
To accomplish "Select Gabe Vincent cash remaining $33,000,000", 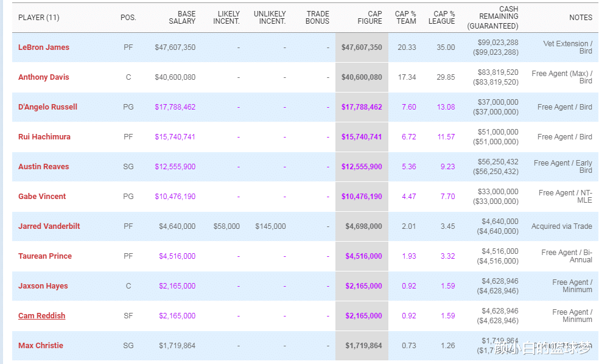I will tap(498, 191).
